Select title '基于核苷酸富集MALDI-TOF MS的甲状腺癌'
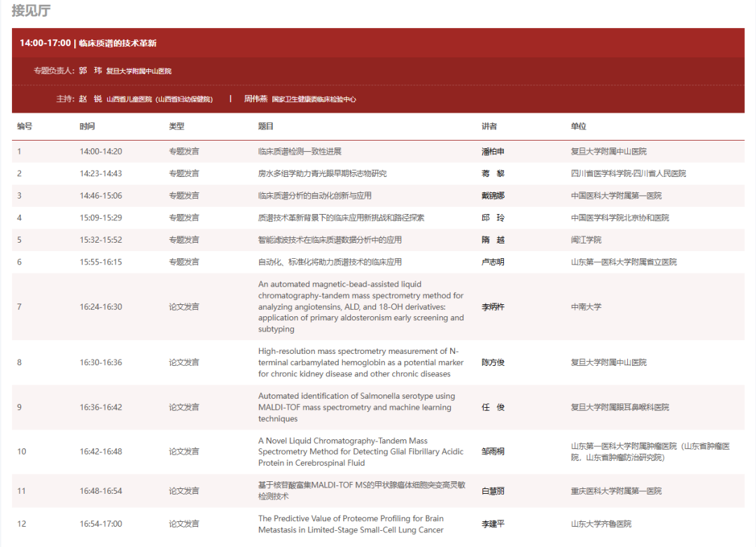This screenshot has width=756, height=547. (x=362, y=490)
